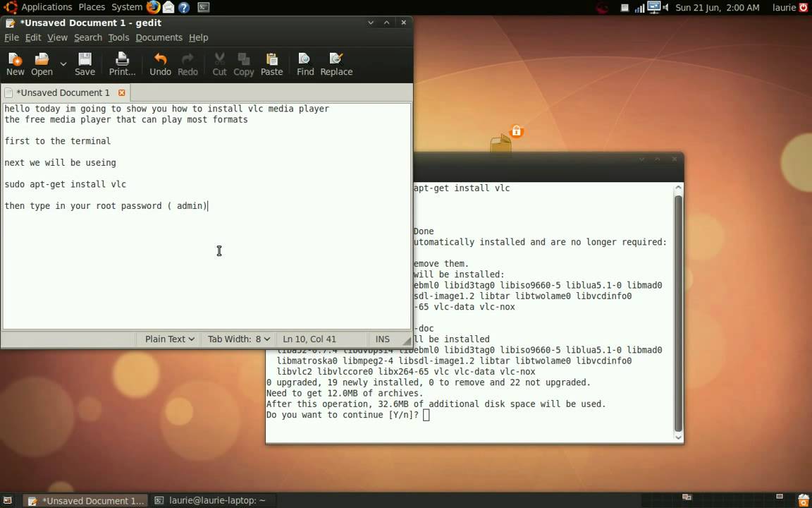Open the Plain Text language dropdown

click(x=169, y=339)
